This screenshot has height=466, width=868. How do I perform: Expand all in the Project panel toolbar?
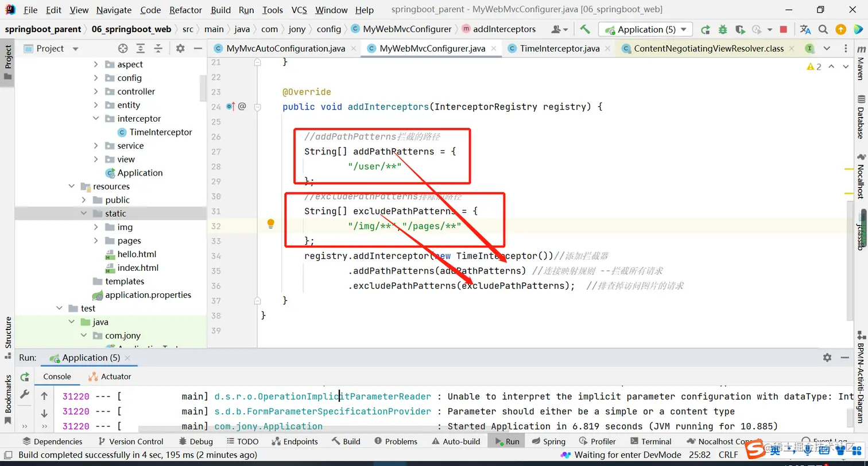coord(141,49)
